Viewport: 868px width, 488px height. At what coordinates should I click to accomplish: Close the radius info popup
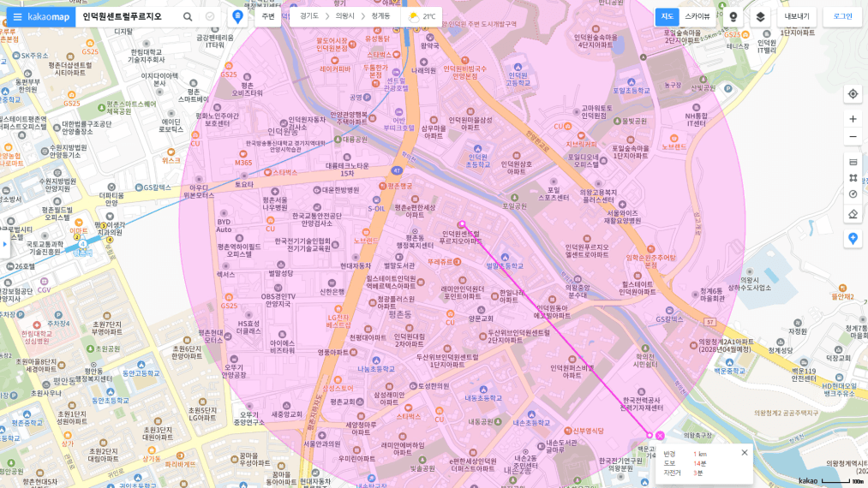click(x=745, y=453)
